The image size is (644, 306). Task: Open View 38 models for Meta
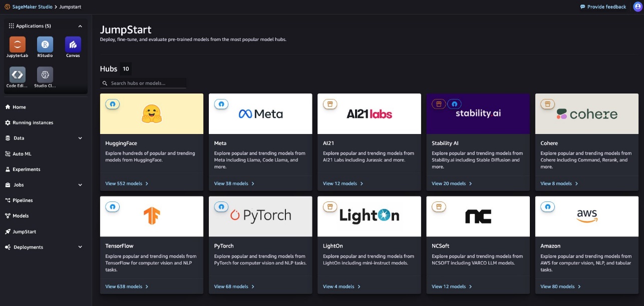tap(234, 183)
